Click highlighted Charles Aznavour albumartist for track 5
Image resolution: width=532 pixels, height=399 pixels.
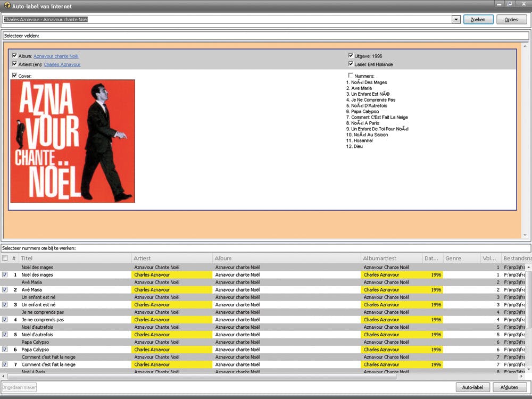tap(392, 334)
